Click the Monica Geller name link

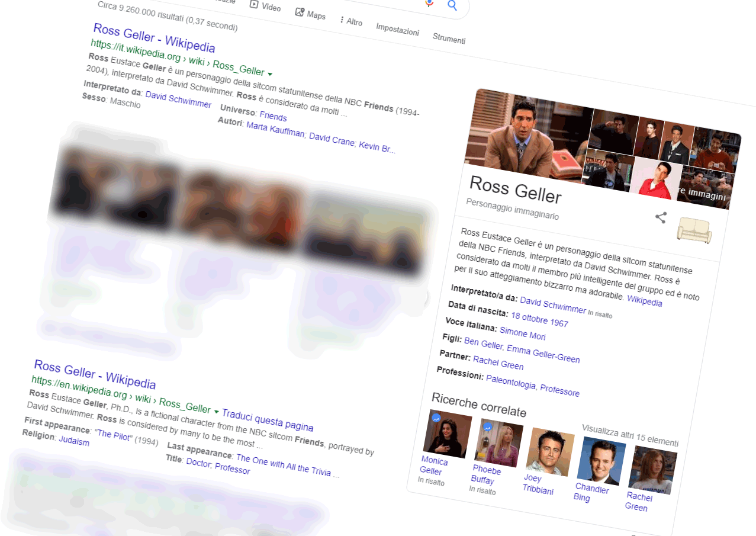433,466
